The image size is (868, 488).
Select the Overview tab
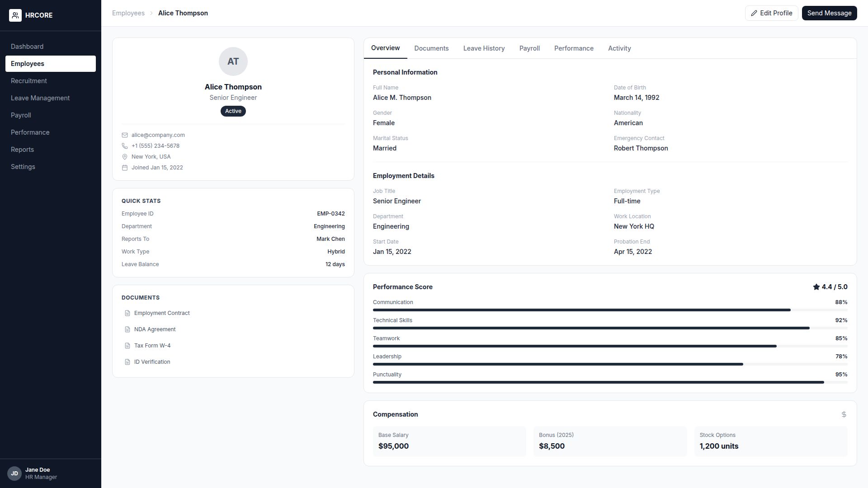pyautogui.click(x=385, y=48)
